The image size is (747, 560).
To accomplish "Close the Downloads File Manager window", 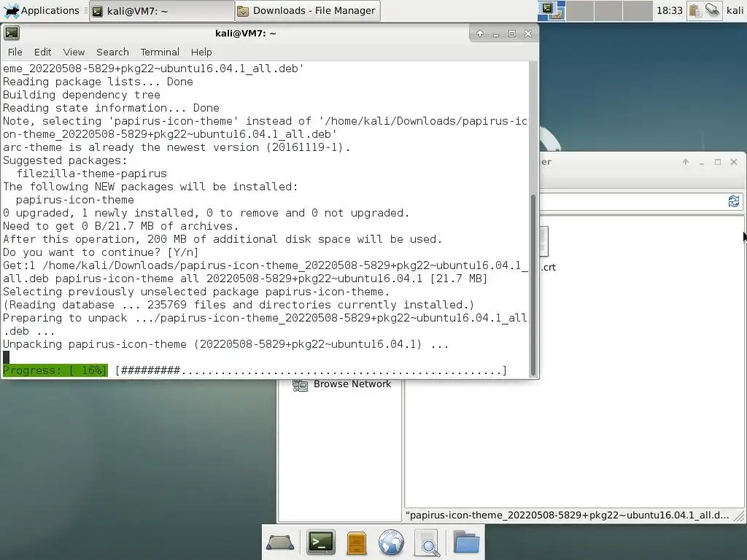I will coord(734,162).
